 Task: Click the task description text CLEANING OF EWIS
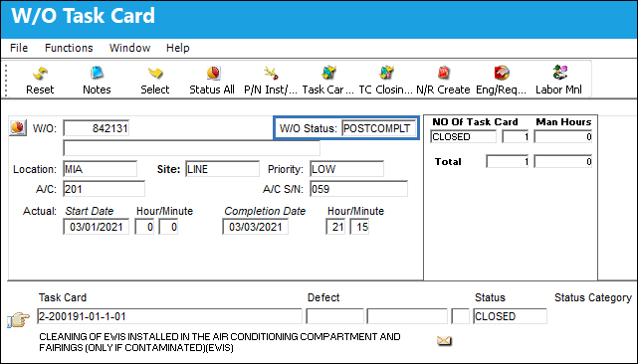pyautogui.click(x=220, y=342)
